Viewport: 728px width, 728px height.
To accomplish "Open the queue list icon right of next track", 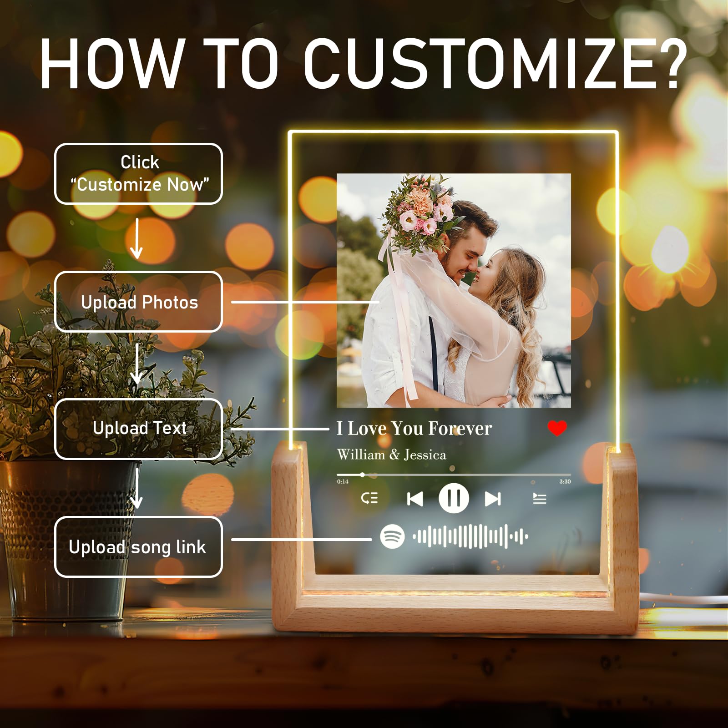I will coord(540,499).
